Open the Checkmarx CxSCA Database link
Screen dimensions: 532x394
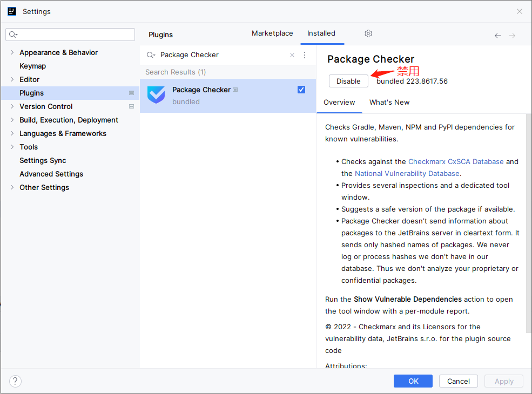pos(456,162)
